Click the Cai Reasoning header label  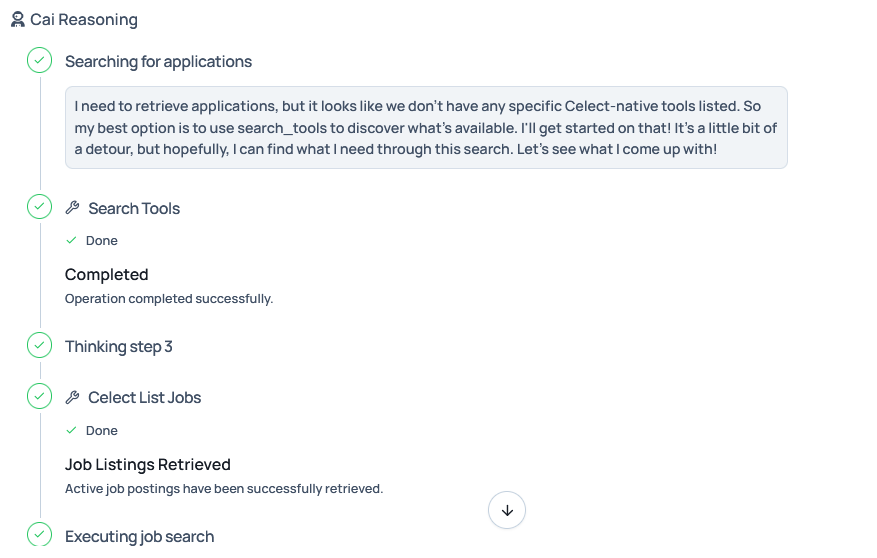pos(84,20)
